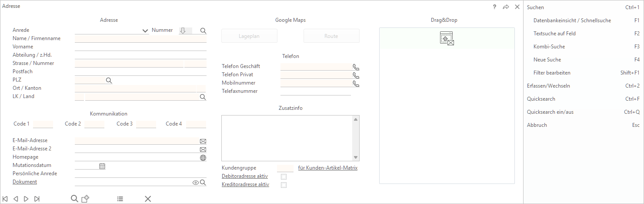Choose Filter bearbeiten menu entry
644x204 pixels.
click(551, 73)
